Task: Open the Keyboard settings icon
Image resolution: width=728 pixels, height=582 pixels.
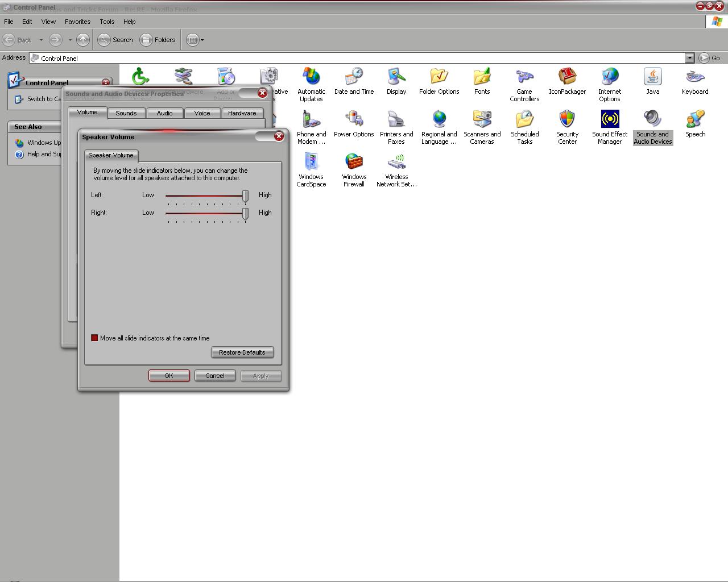Action: (x=695, y=81)
